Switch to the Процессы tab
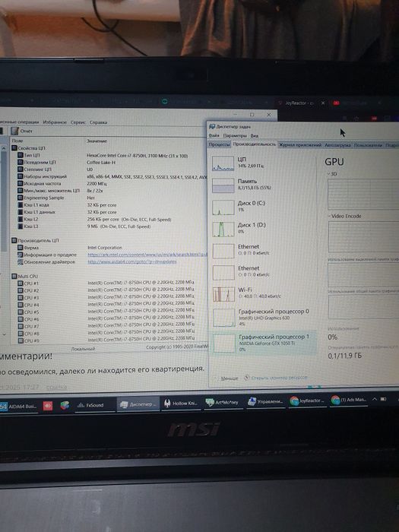 pyautogui.click(x=219, y=144)
